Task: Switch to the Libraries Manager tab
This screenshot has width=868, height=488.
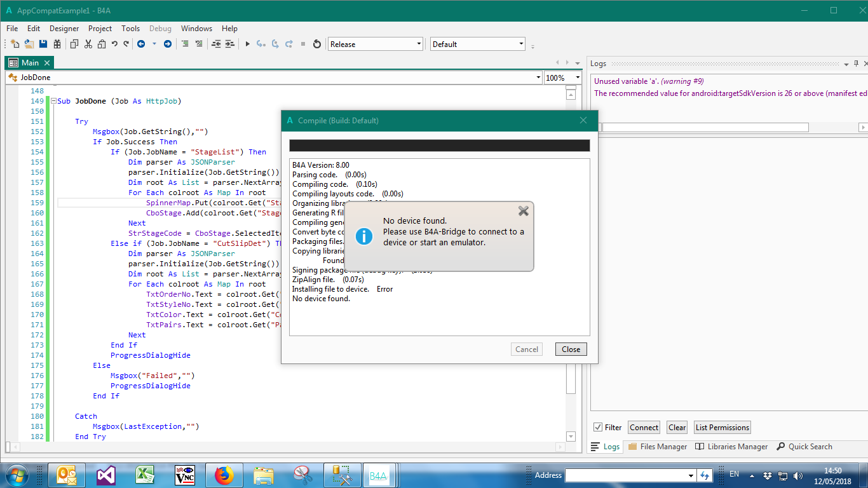Action: [731, 447]
